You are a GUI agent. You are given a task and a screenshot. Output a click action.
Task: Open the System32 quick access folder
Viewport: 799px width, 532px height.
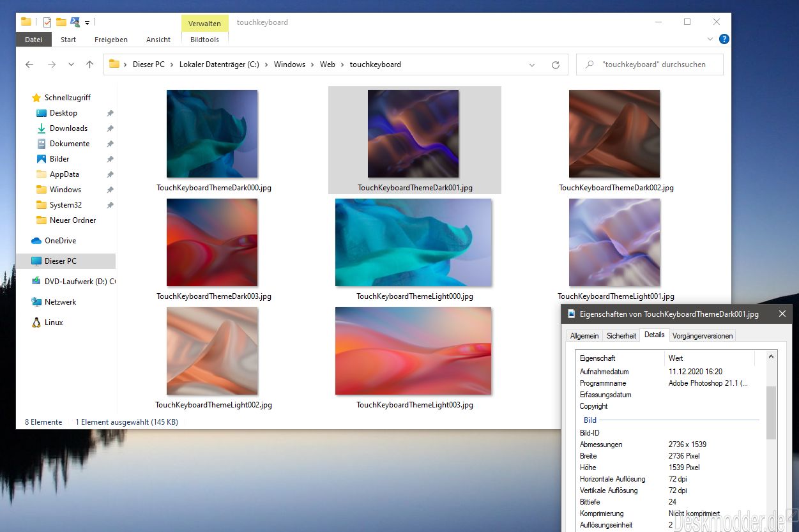coord(66,205)
